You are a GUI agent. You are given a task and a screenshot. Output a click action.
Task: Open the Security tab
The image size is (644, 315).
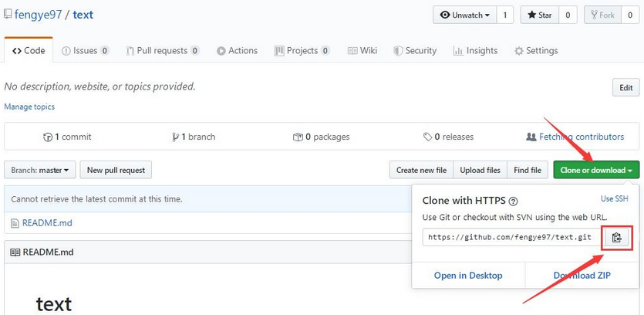click(x=415, y=51)
